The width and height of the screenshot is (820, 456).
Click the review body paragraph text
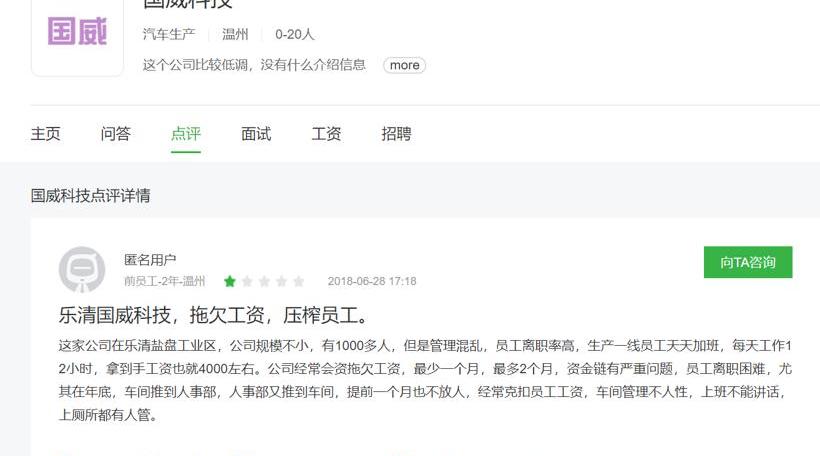click(425, 380)
